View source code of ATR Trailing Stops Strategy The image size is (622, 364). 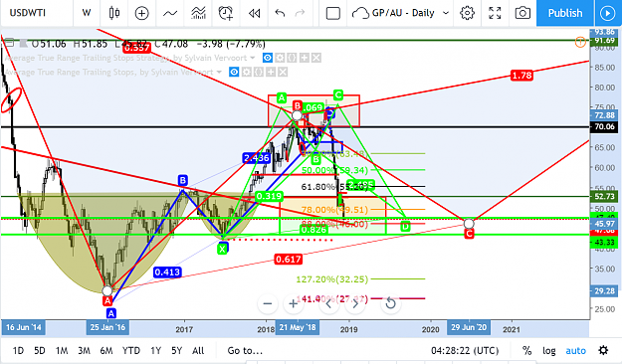tap(292, 58)
